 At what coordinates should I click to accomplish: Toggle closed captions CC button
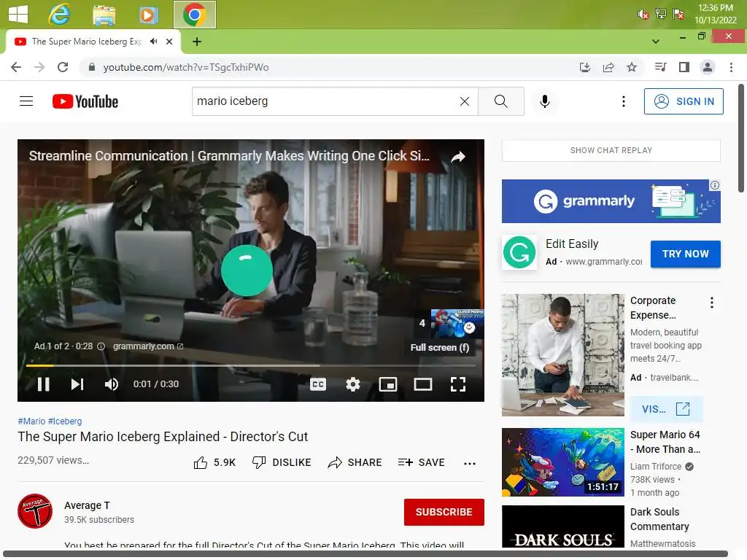pyautogui.click(x=318, y=384)
